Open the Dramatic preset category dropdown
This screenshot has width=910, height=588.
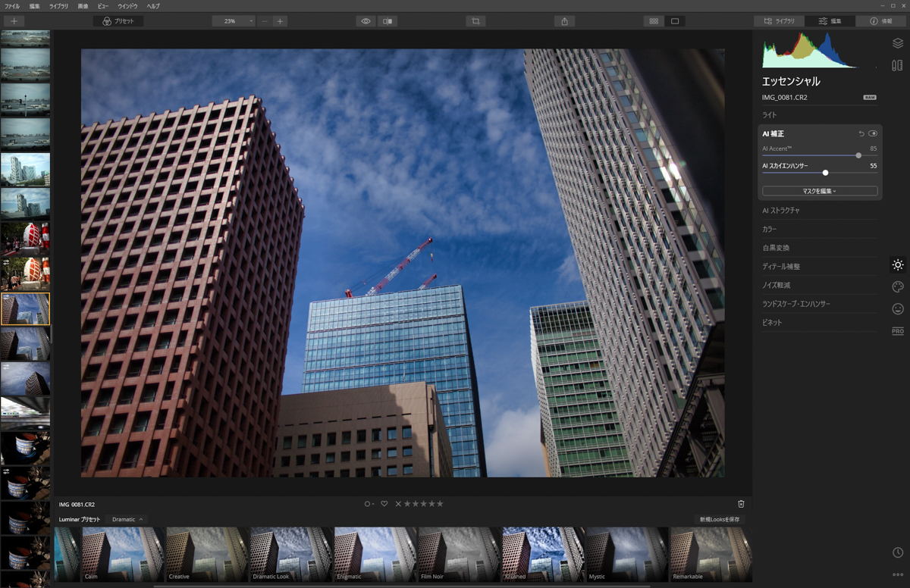(x=127, y=520)
